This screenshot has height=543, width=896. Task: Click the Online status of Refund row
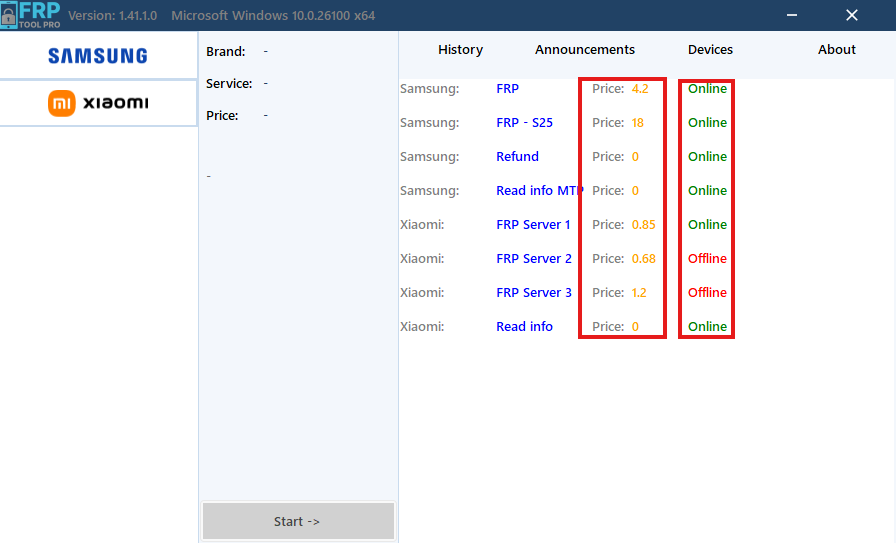[x=707, y=157]
